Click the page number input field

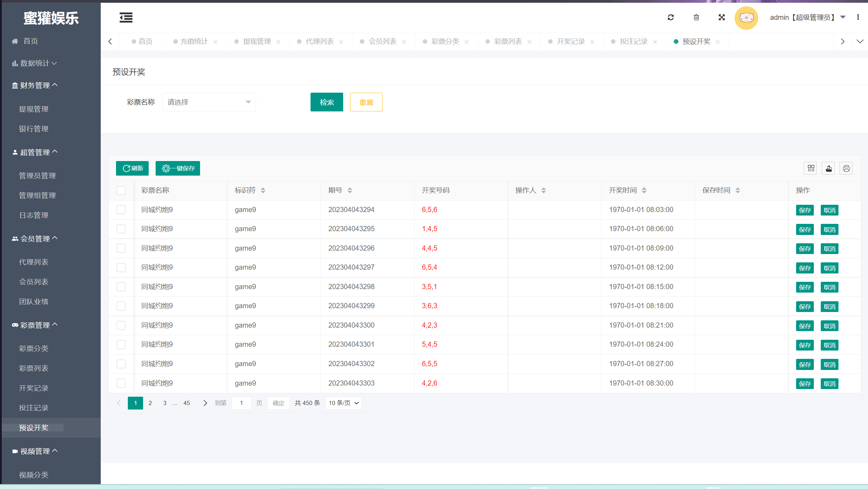click(241, 403)
